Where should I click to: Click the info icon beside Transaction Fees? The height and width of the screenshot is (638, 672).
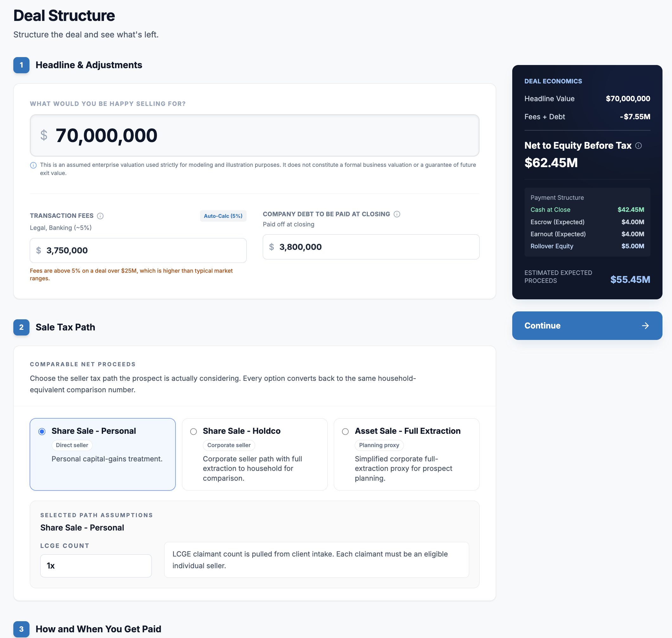tap(100, 216)
